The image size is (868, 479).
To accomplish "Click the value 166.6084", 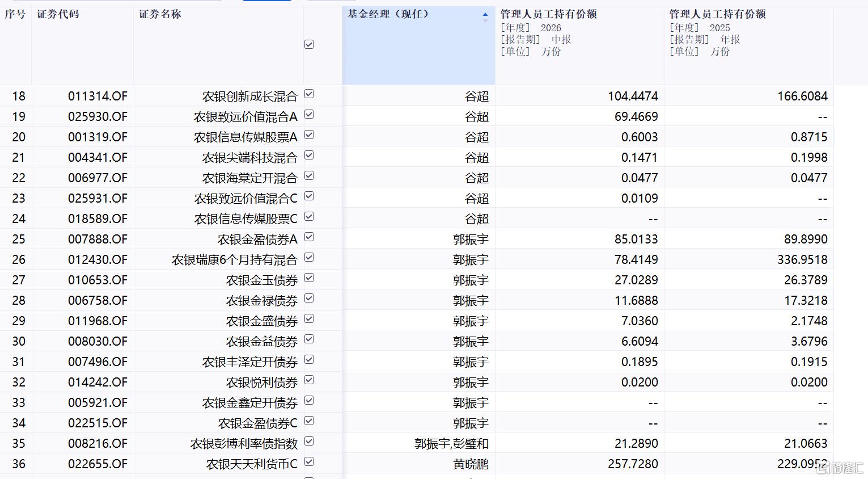I will 802,96.
